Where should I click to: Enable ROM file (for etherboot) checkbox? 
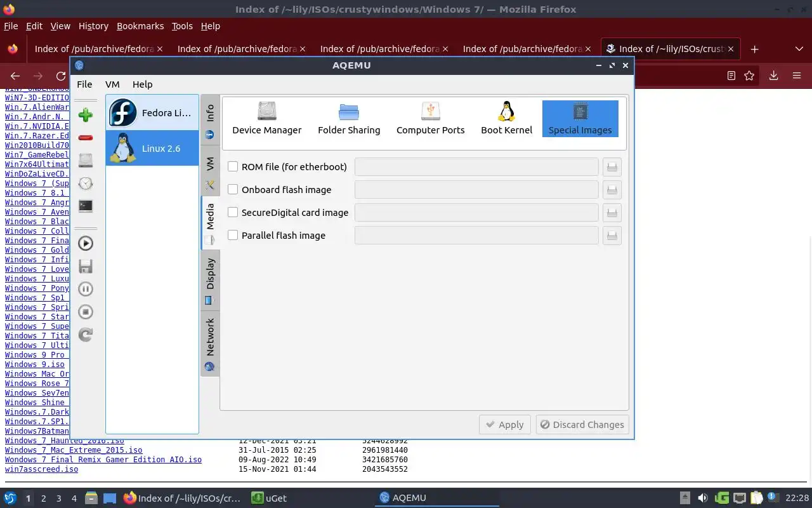(x=233, y=166)
